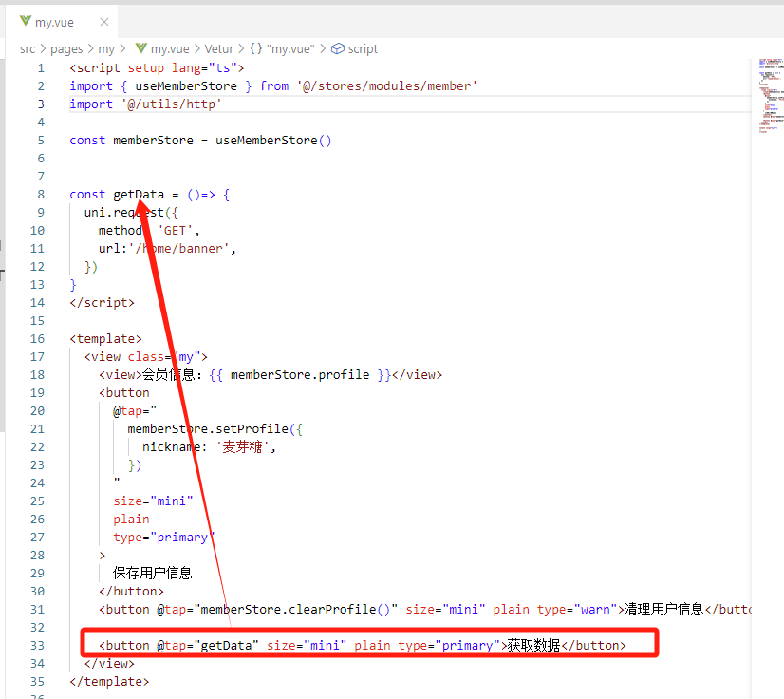
Task: Click 清理用户信息 label text
Action: 664,609
